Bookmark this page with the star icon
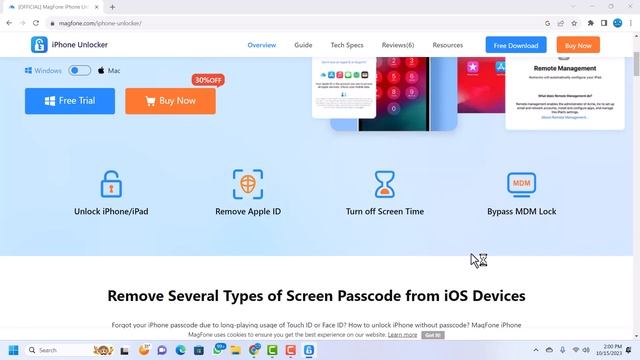This screenshot has width=640, height=360. pyautogui.click(x=574, y=23)
